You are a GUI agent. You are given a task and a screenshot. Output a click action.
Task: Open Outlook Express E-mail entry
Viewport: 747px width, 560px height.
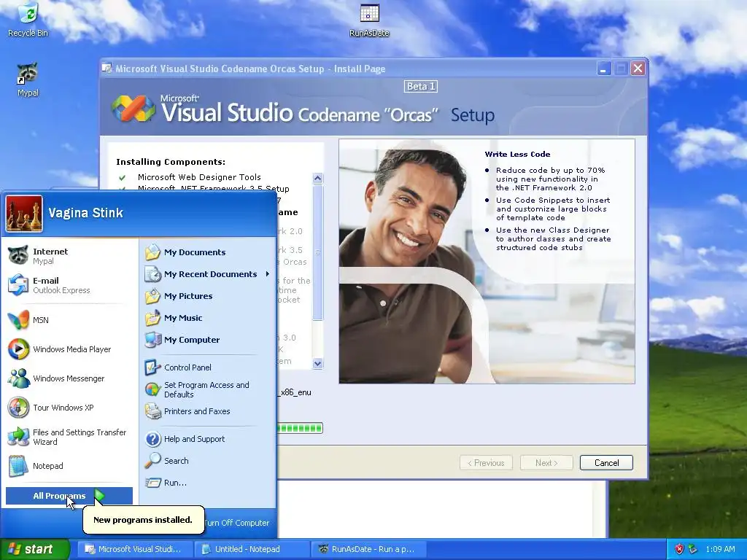click(69, 285)
